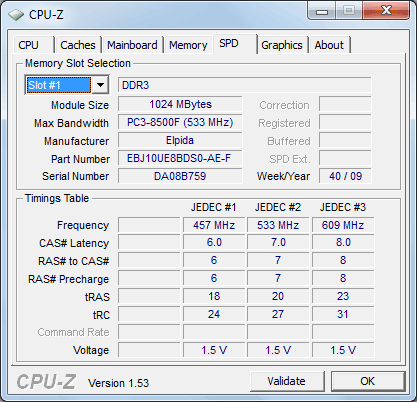
Task: Click the tRAS value 23
Action: (x=343, y=296)
